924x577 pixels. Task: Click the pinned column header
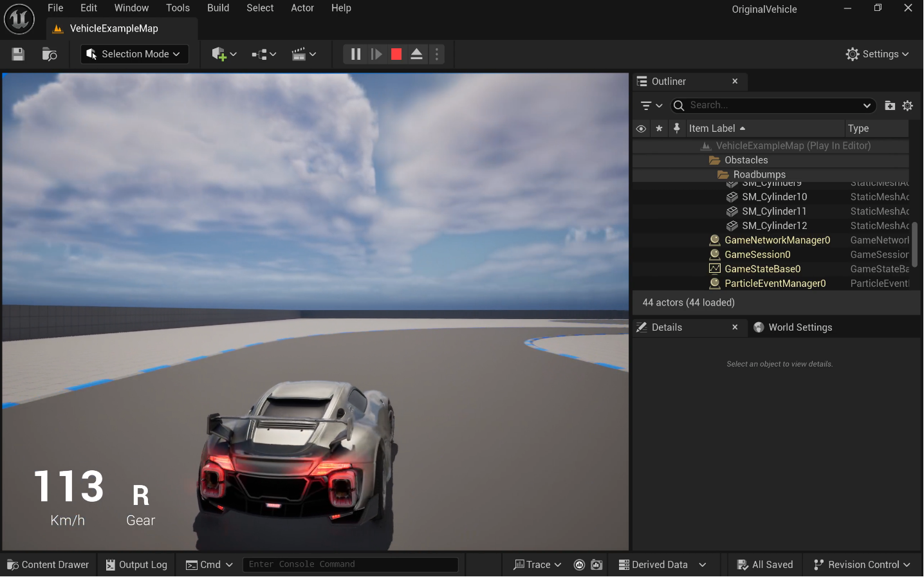676,129
